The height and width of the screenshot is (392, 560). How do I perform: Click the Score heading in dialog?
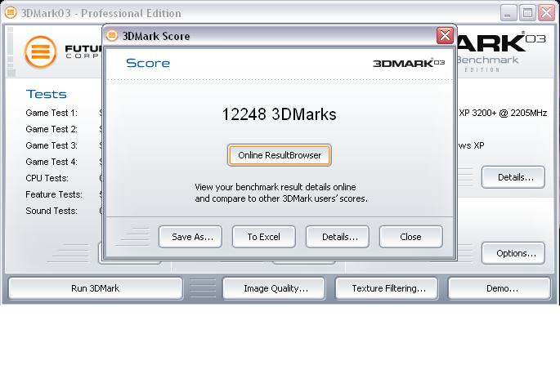pos(148,63)
